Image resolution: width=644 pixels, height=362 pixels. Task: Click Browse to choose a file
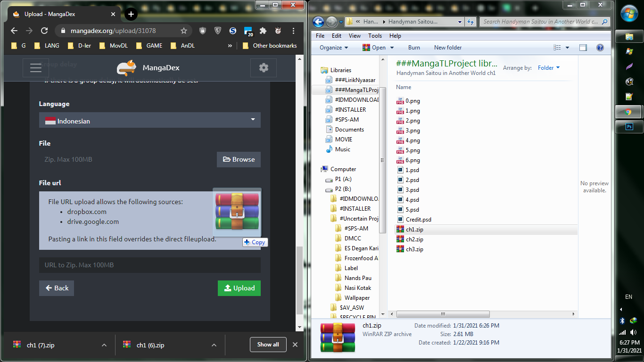tap(239, 159)
